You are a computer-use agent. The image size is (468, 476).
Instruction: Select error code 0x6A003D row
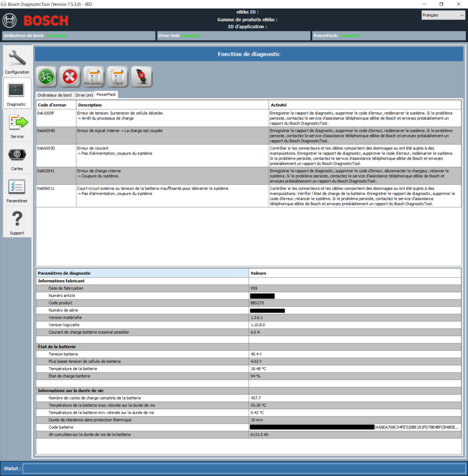click(248, 156)
